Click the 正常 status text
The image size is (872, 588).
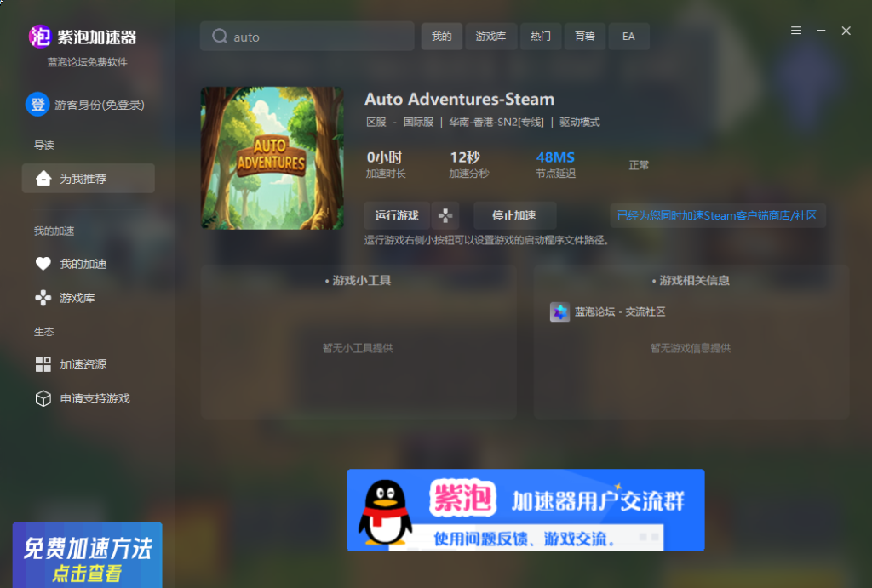[x=639, y=165]
